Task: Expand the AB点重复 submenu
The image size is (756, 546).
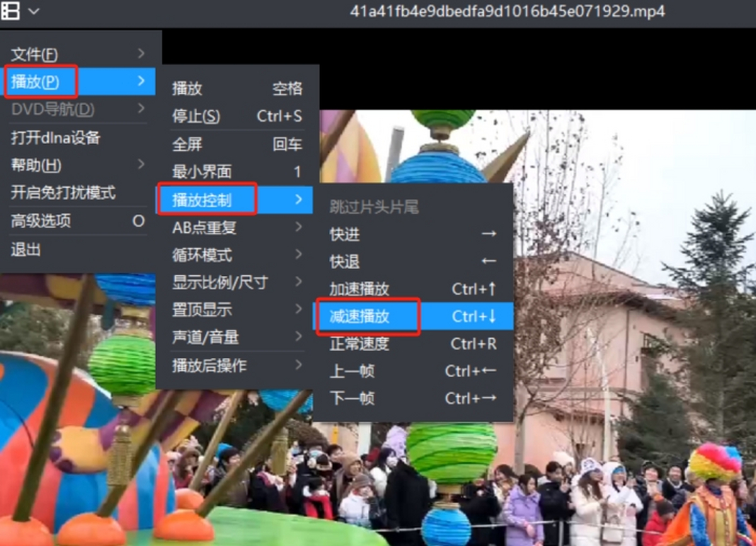Action: 237,227
